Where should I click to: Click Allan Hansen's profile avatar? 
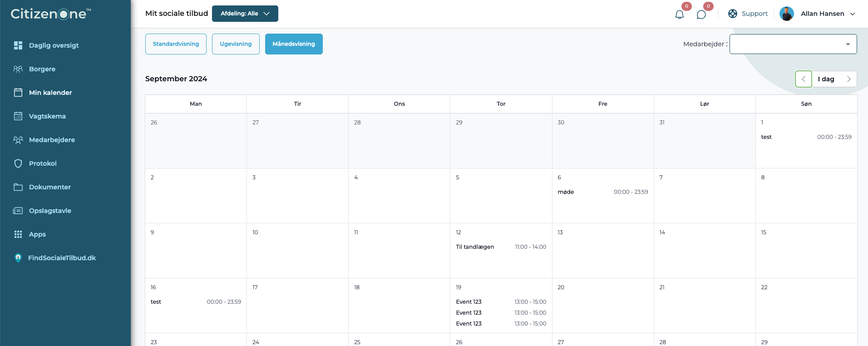click(x=787, y=14)
